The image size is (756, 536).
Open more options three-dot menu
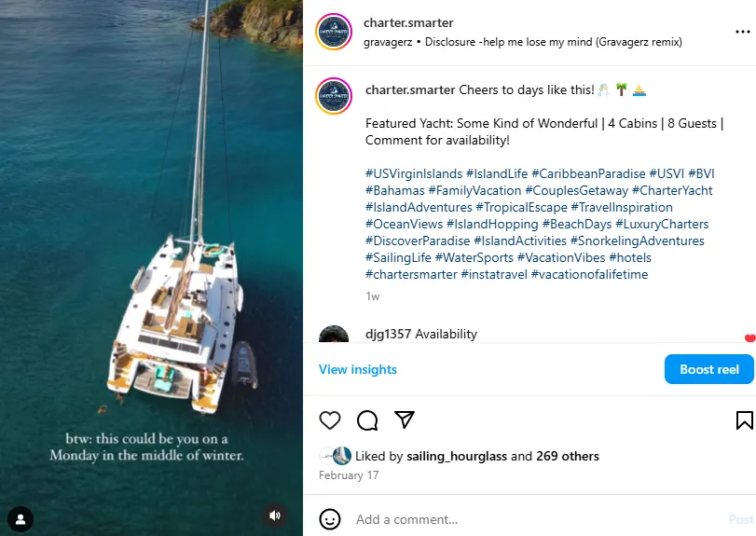point(742,32)
